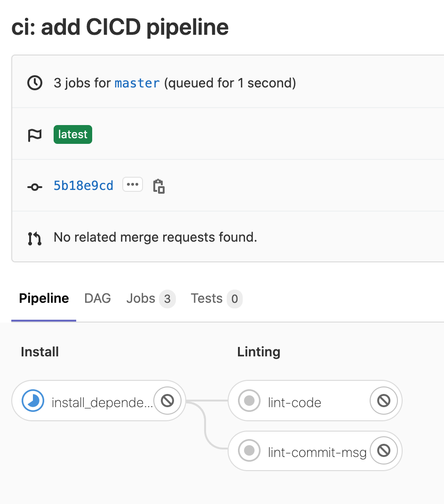Open the master branch link
This screenshot has height=504, width=444.
[137, 84]
